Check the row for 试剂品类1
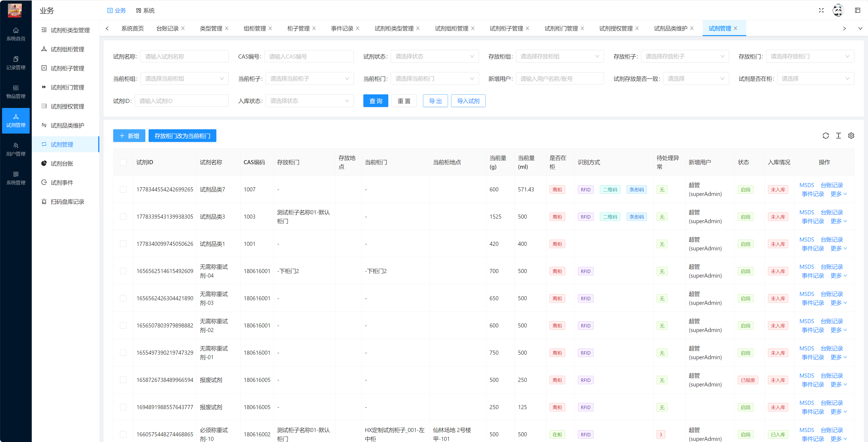The height and width of the screenshot is (442, 868). click(123, 244)
